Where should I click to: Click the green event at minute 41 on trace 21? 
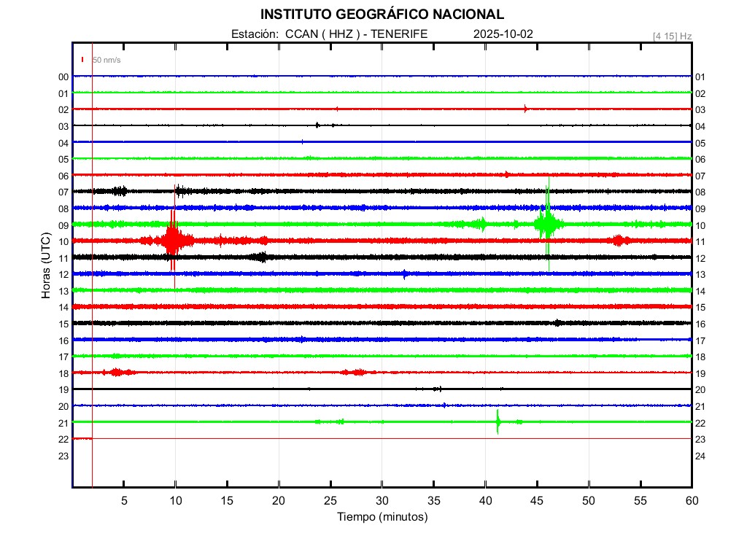(498, 421)
